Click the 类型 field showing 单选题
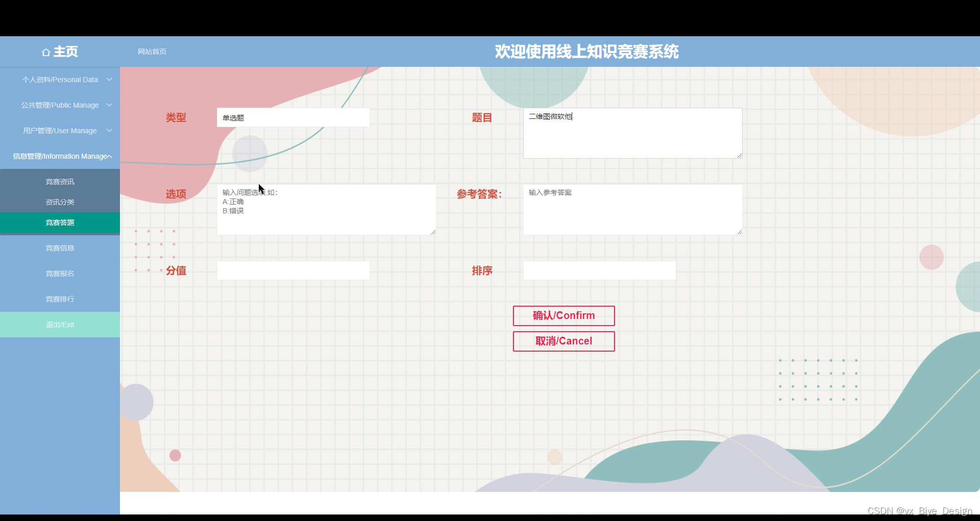The width and height of the screenshot is (980, 521). 293,117
